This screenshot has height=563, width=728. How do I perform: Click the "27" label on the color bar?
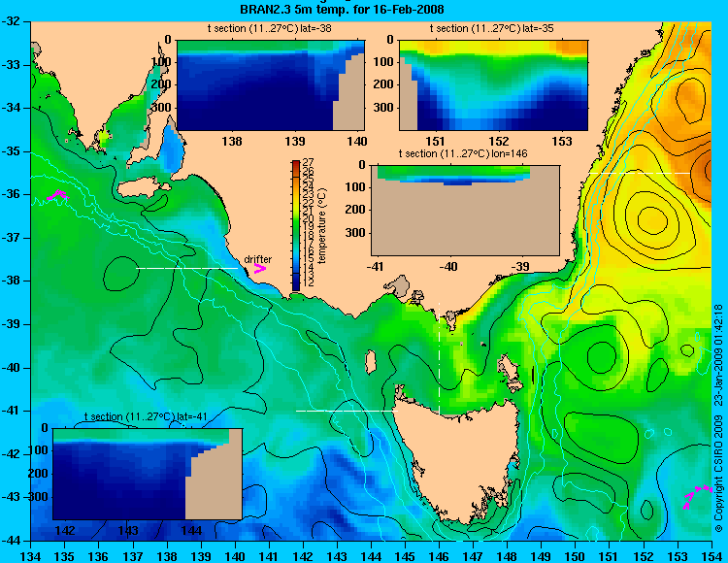308,162
